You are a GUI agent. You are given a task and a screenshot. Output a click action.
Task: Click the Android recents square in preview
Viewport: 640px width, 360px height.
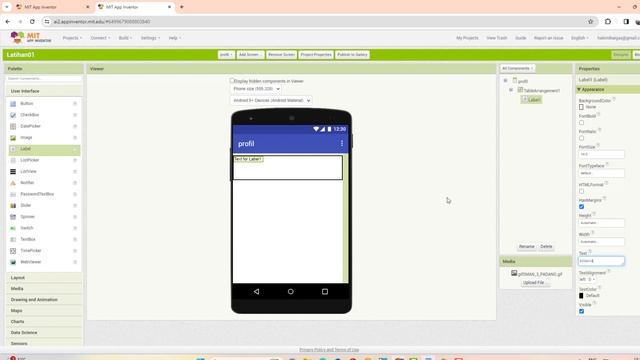pyautogui.click(x=325, y=291)
